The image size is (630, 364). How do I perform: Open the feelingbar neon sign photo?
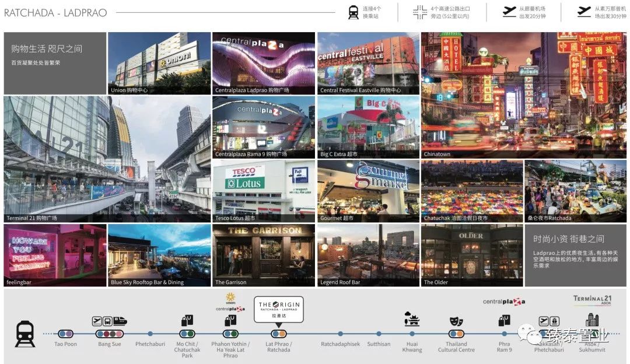click(x=55, y=255)
